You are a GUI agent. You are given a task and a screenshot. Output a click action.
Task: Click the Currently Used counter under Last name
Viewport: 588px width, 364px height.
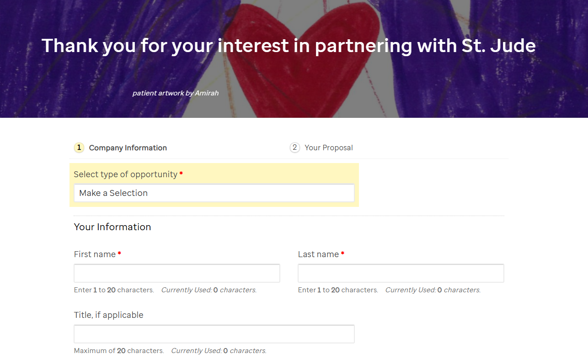[x=433, y=290]
